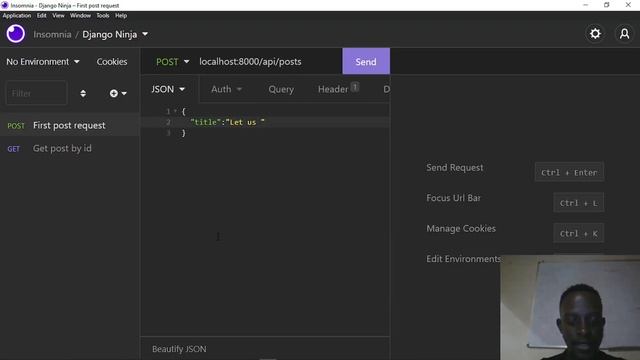
Task: Select the Get post by id request
Action: [70, 149]
